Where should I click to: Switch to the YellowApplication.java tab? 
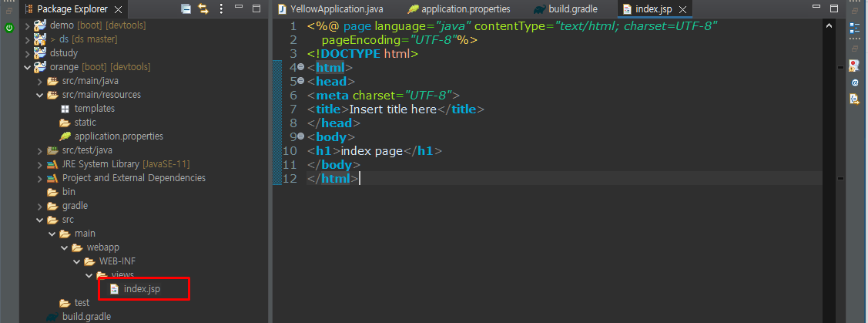[x=330, y=9]
